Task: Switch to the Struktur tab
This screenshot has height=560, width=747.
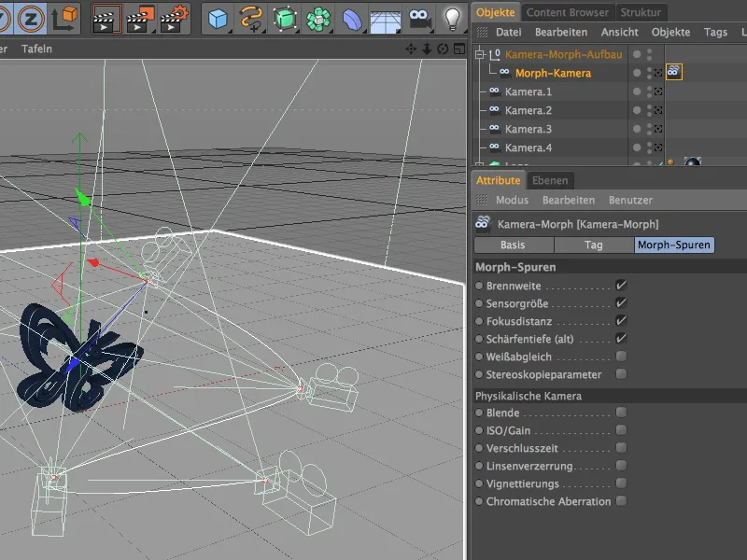Action: (641, 12)
